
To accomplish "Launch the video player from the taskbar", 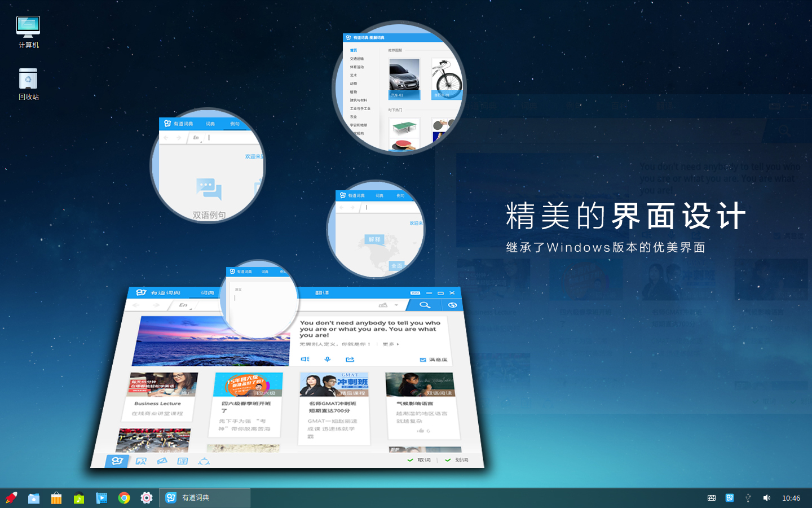I will coord(101,498).
